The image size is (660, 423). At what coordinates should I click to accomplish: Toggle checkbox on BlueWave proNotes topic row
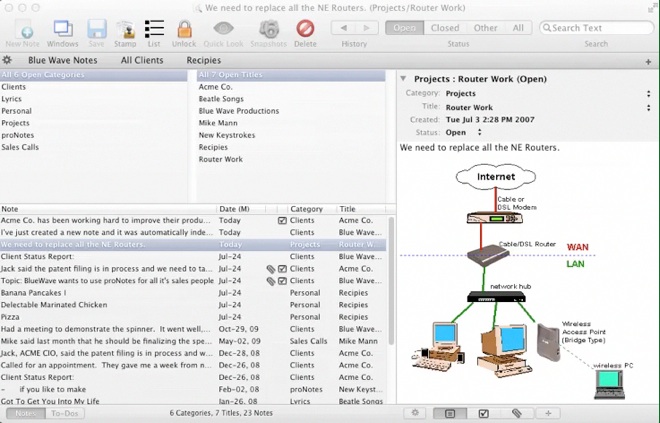point(282,281)
